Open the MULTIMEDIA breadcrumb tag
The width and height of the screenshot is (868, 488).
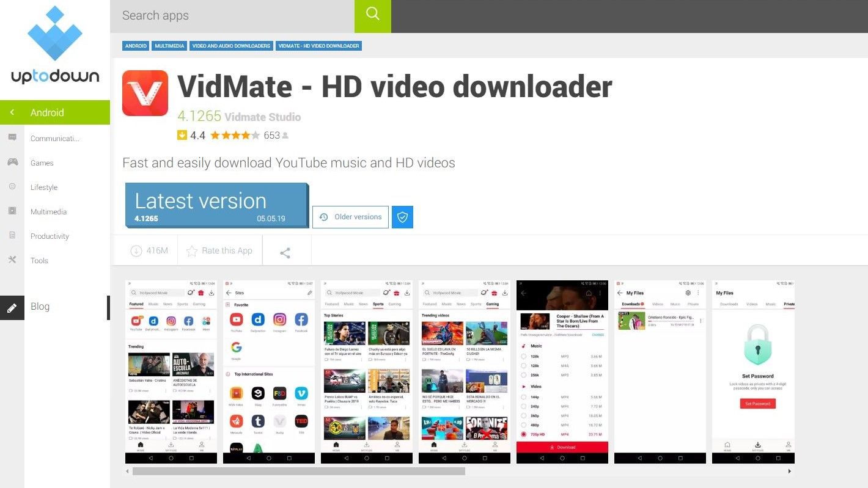tap(169, 46)
